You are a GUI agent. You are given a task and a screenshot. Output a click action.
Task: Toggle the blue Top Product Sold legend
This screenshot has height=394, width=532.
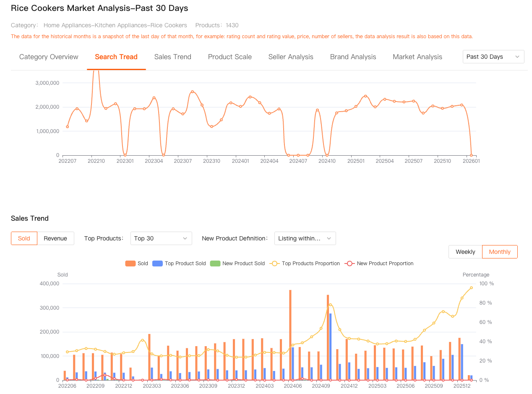point(157,264)
